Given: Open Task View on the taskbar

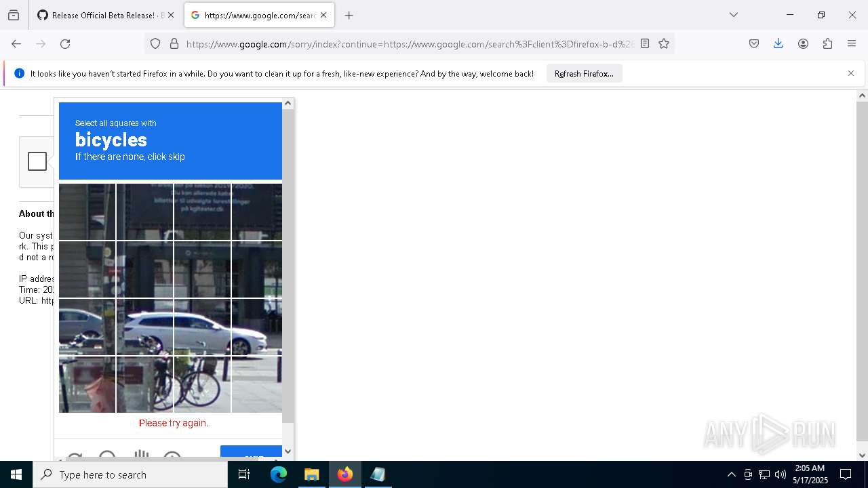Looking at the screenshot, I should coord(244,474).
